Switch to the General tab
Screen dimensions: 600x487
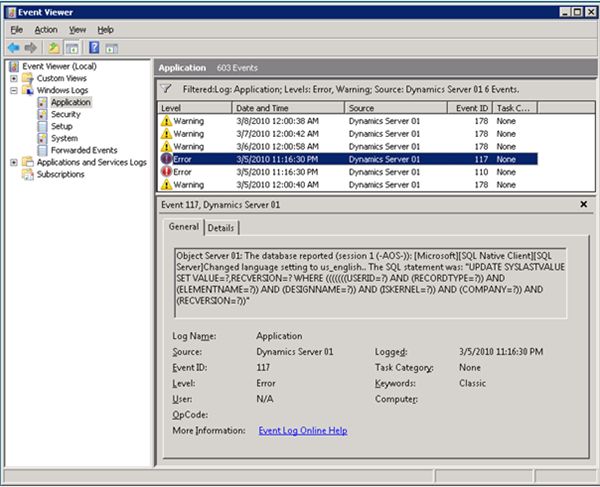coord(184,226)
